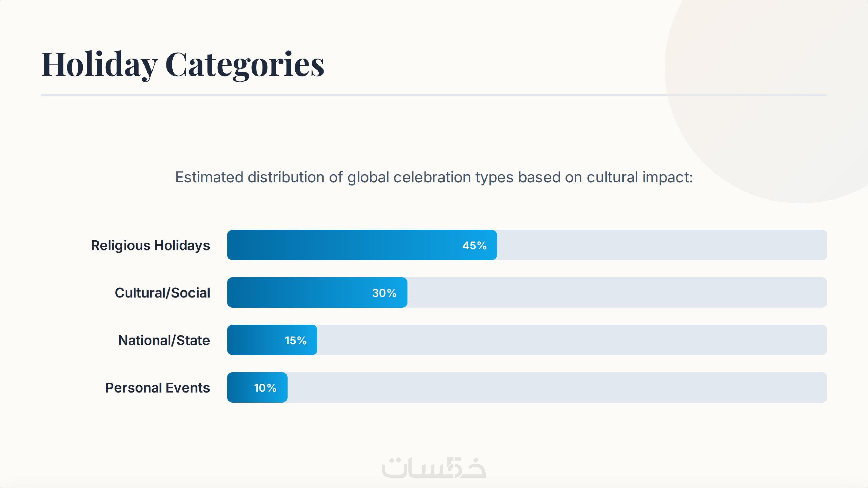This screenshot has width=868, height=488.
Task: Click the 30% value label
Action: 384,293
